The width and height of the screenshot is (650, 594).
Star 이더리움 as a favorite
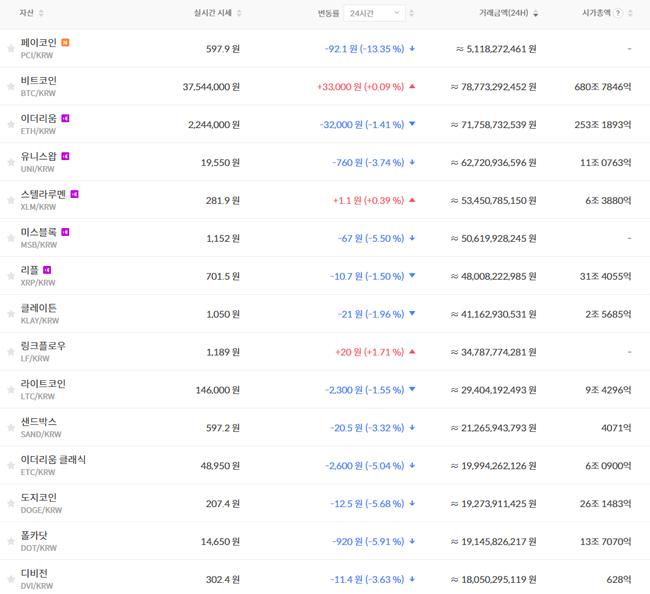[11, 124]
